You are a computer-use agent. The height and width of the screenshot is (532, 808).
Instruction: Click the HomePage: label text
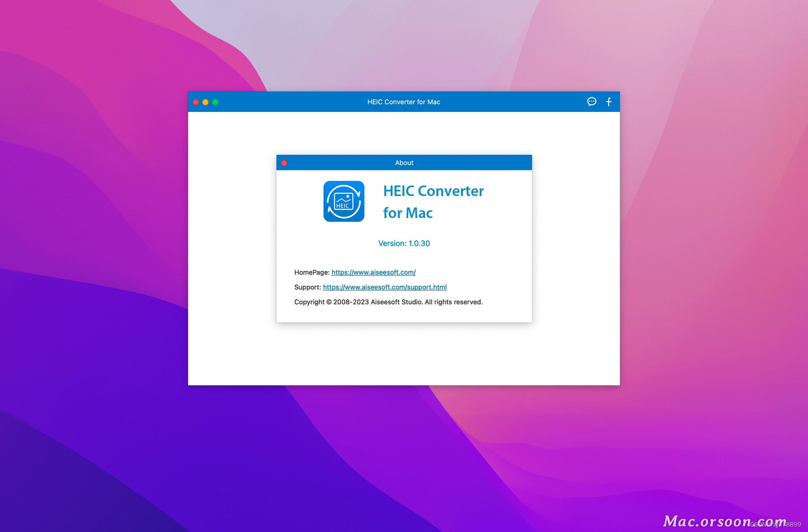311,272
